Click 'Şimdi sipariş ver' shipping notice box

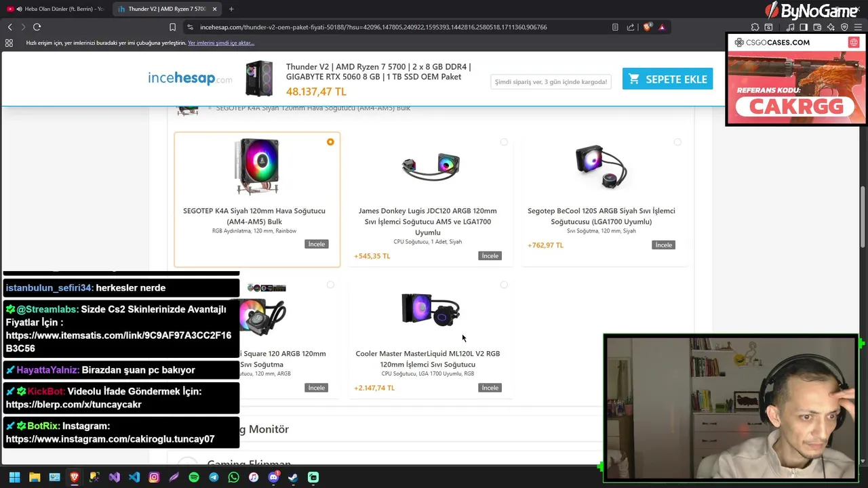pos(551,82)
